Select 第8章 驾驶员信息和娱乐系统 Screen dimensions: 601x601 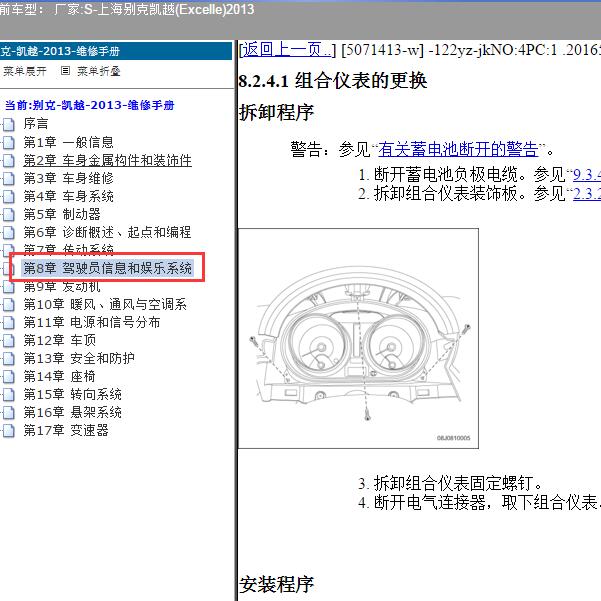107,268
